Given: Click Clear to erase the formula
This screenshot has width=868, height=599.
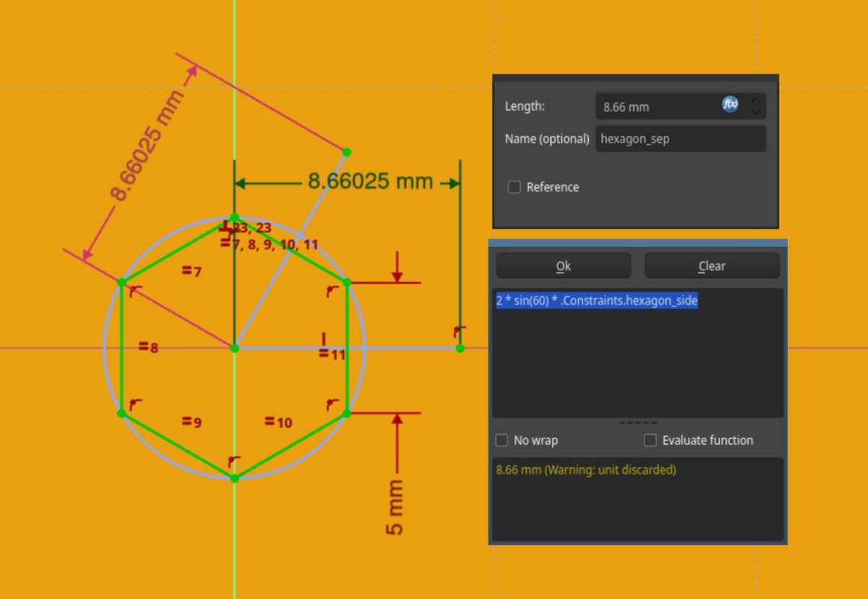Looking at the screenshot, I should pos(711,265).
